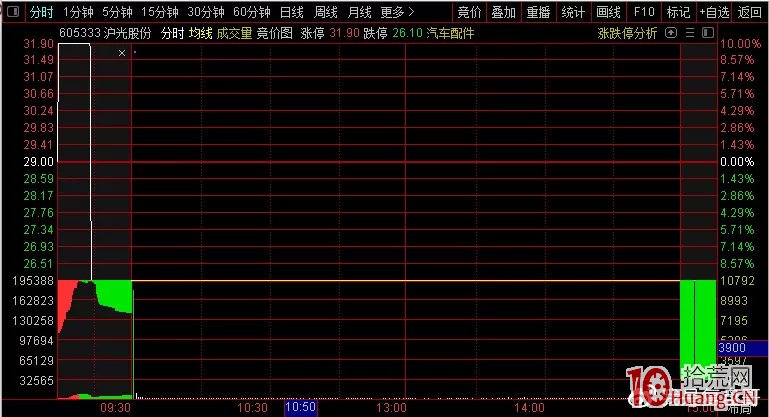
Task: Add stock with +自选 button
Action: [715, 12]
